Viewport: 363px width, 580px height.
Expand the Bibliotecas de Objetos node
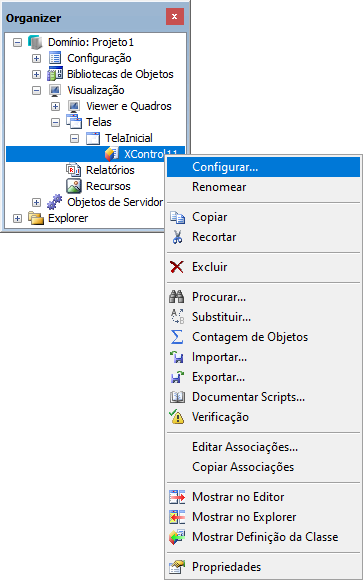[36, 74]
